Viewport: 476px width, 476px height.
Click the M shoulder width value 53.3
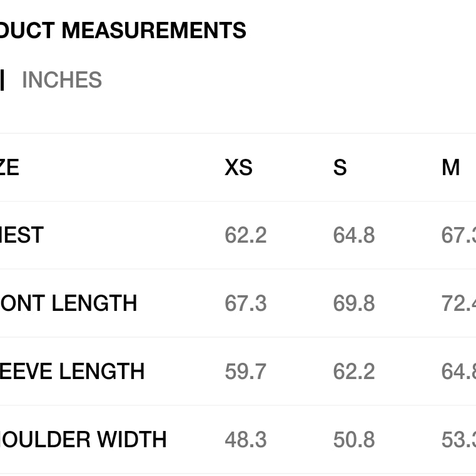tap(458, 440)
